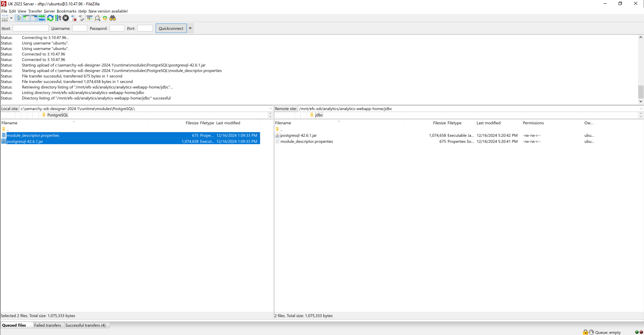Open the Quickconnect history dropdown

[x=190, y=29]
